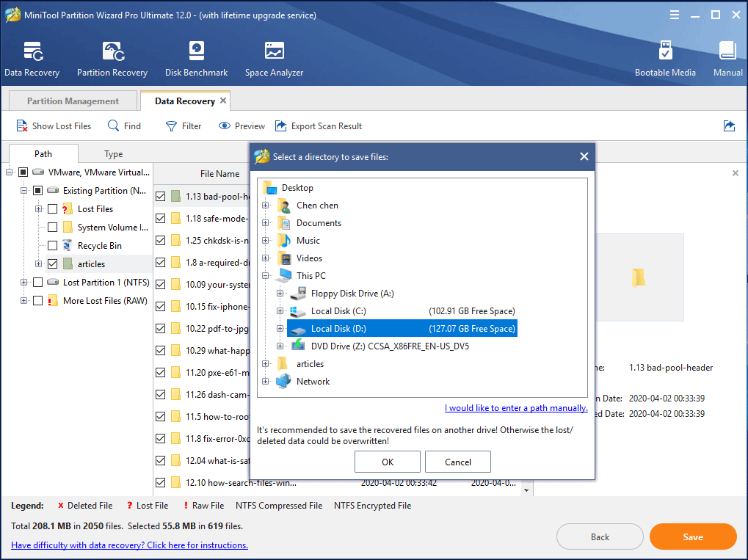Open the Data Recovery tool
Viewport: 748px width, 560px height.
tap(32, 58)
